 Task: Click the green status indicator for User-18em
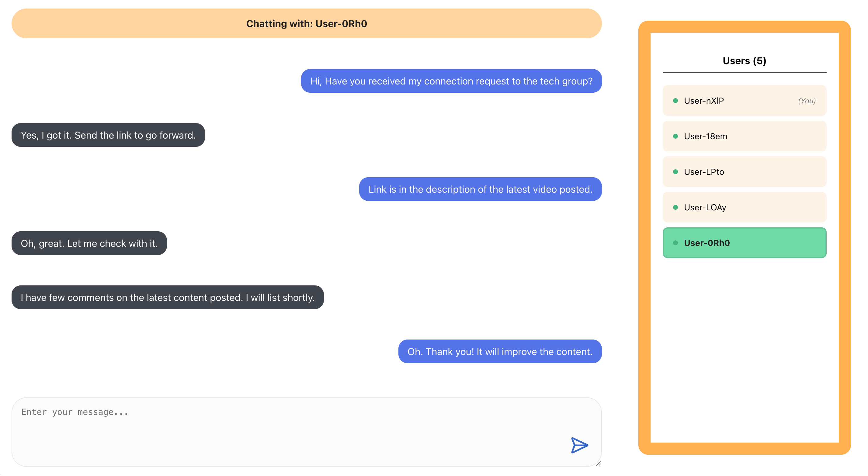pyautogui.click(x=675, y=136)
